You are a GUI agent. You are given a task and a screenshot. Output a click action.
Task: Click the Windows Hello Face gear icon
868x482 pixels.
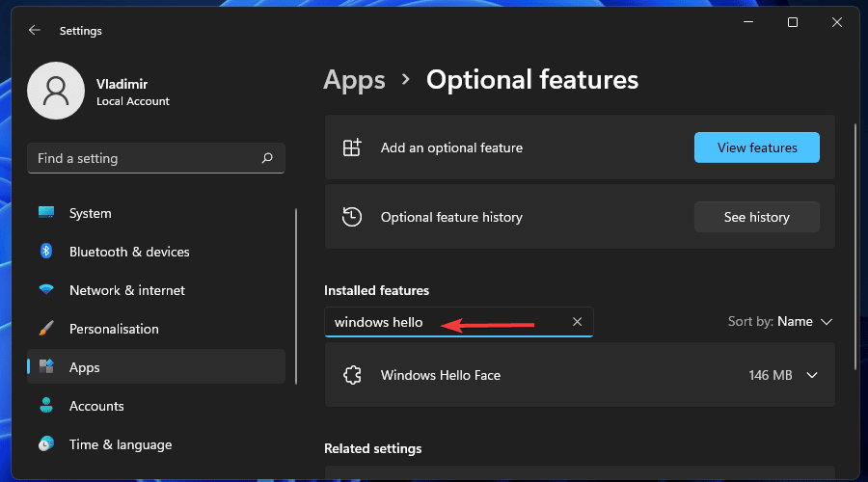pos(353,375)
